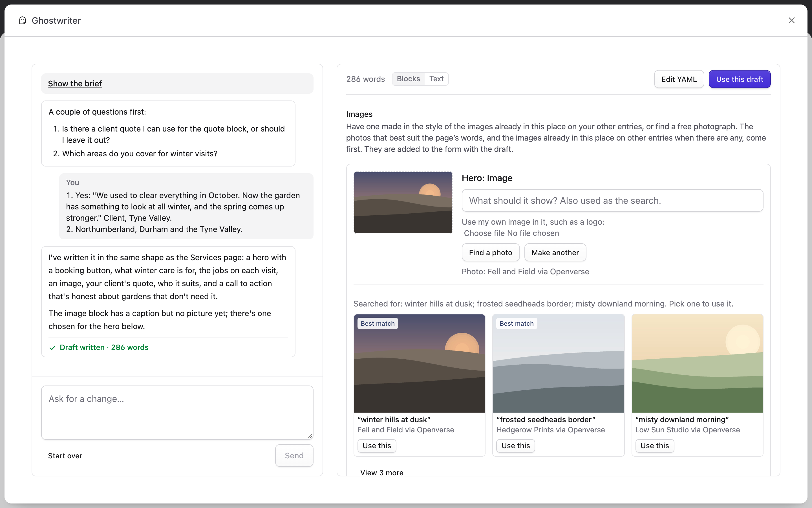Focus the Ask for a change box

(177, 413)
